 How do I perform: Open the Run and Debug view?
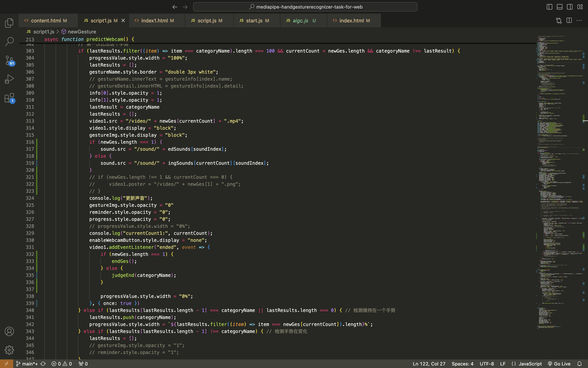pos(9,79)
